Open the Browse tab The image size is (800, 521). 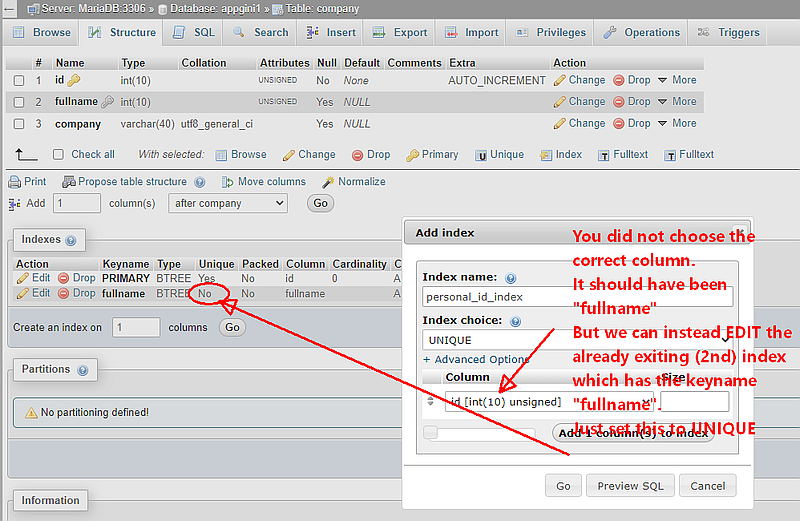41,33
